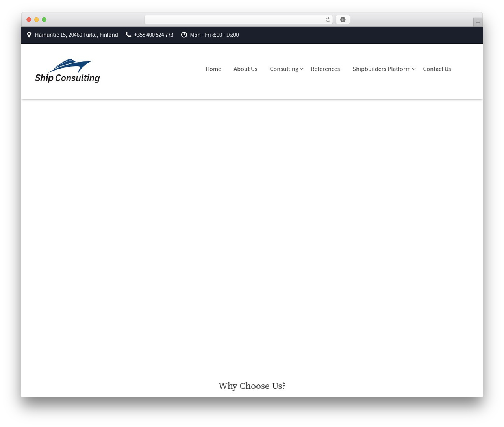Expand the Shipbuilders Platform submenu arrow

pos(414,69)
